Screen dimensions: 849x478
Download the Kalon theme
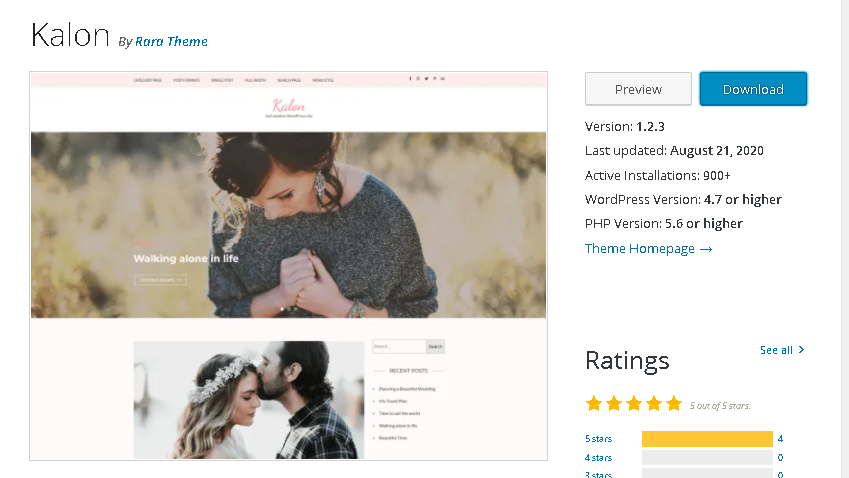pyautogui.click(x=753, y=89)
